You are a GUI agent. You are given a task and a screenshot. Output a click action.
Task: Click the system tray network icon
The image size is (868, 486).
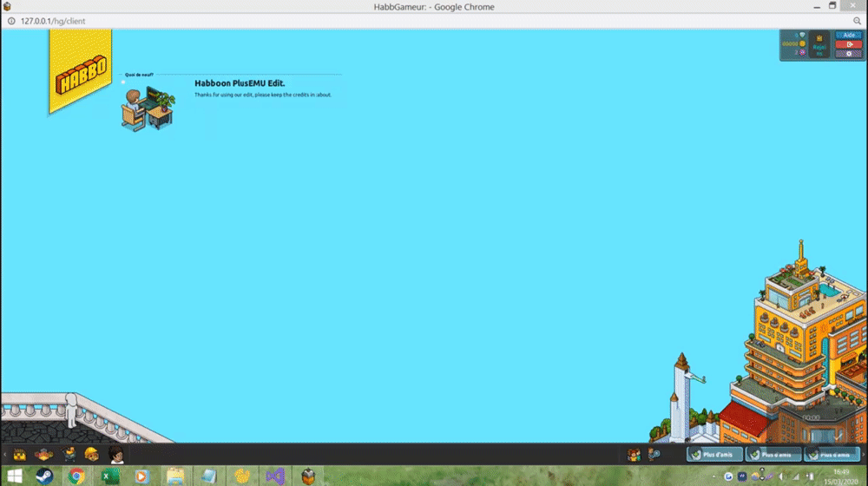pyautogui.click(x=796, y=476)
